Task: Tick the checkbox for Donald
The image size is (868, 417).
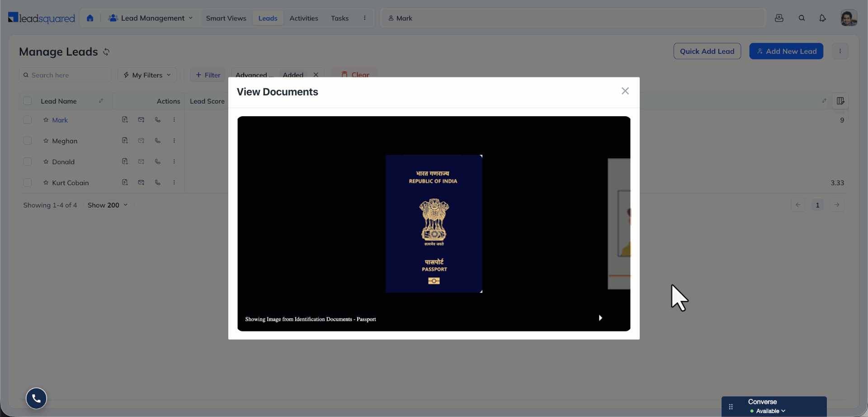Action: pos(28,161)
